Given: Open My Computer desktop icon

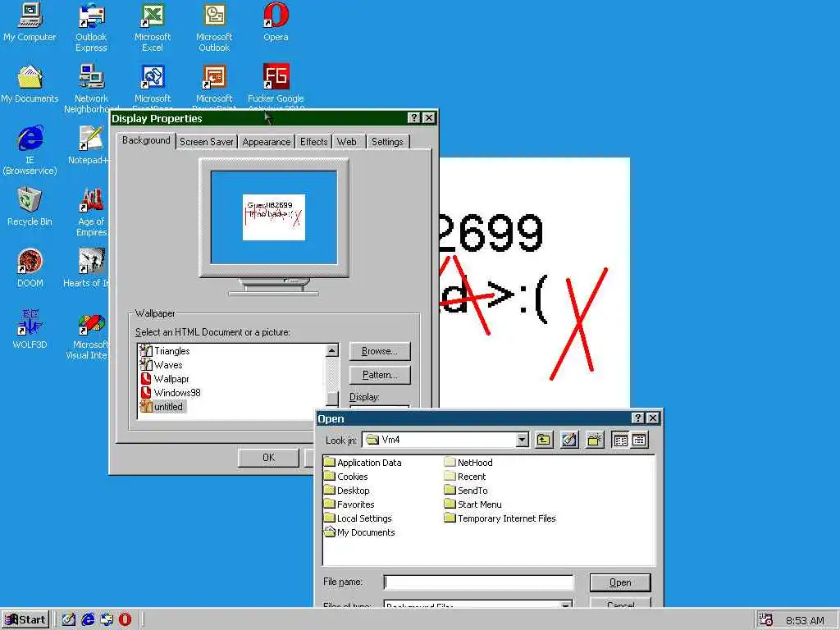Looking at the screenshot, I should (30, 22).
